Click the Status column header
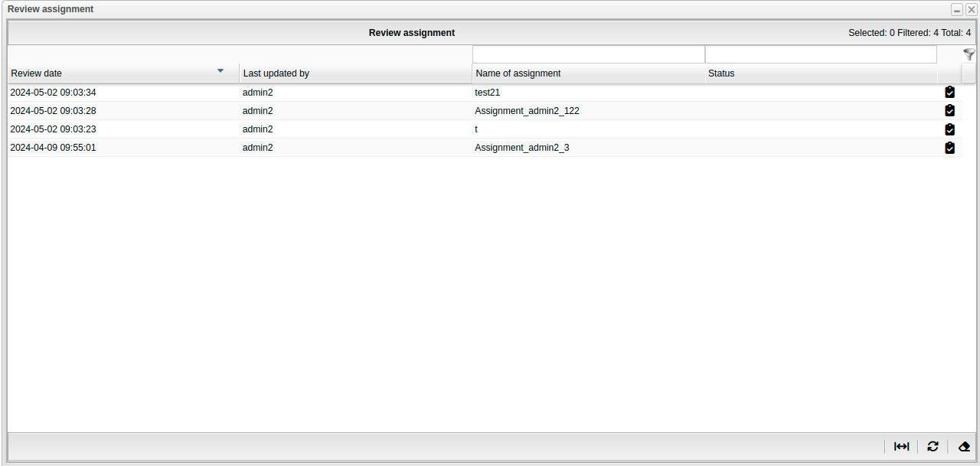The height and width of the screenshot is (466, 980). click(x=721, y=73)
